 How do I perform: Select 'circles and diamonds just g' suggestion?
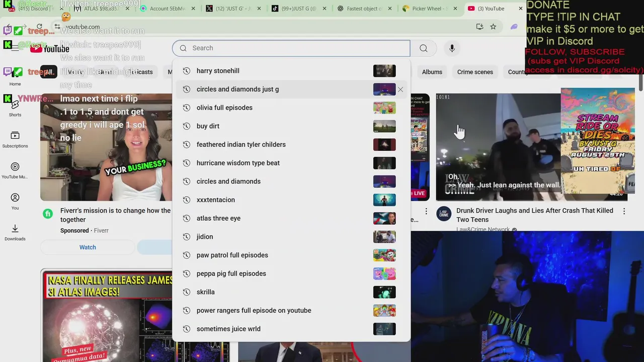click(x=291, y=89)
